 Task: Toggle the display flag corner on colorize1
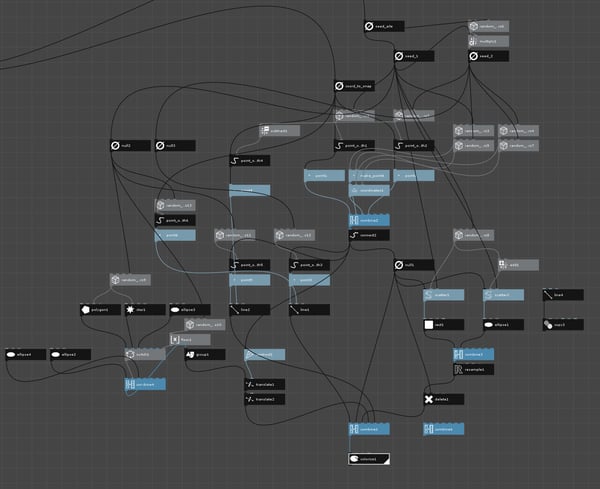tap(386, 462)
